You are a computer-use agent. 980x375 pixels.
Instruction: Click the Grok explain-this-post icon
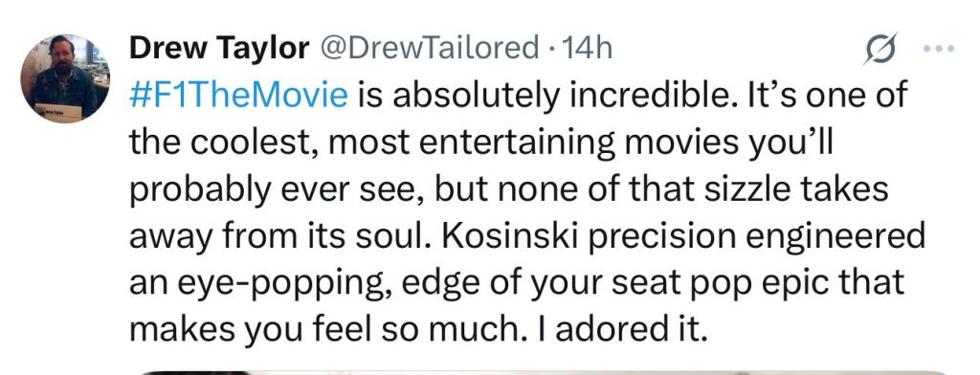[x=880, y=48]
